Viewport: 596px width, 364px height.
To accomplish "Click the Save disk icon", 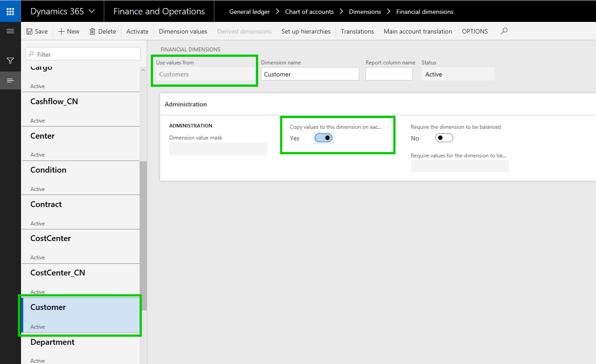I will tap(30, 31).
